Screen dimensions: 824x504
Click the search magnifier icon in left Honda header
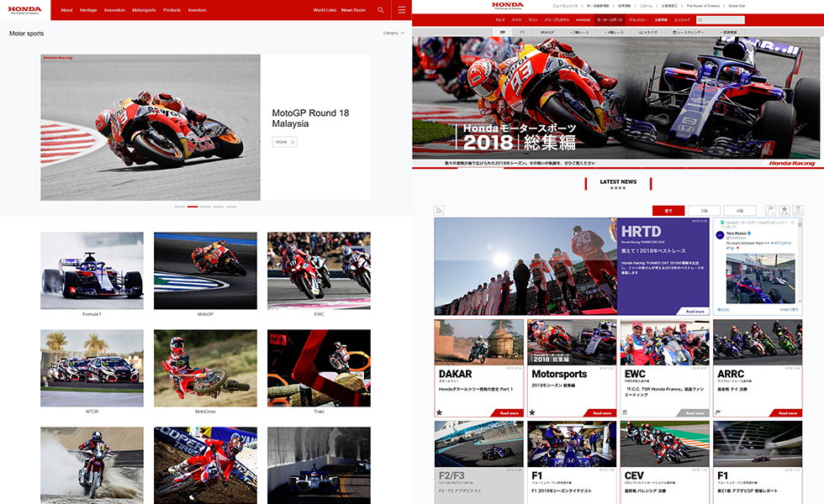point(380,10)
